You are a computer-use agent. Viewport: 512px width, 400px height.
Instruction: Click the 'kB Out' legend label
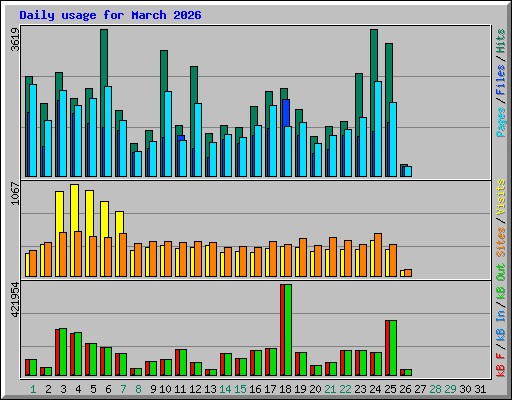point(501,282)
